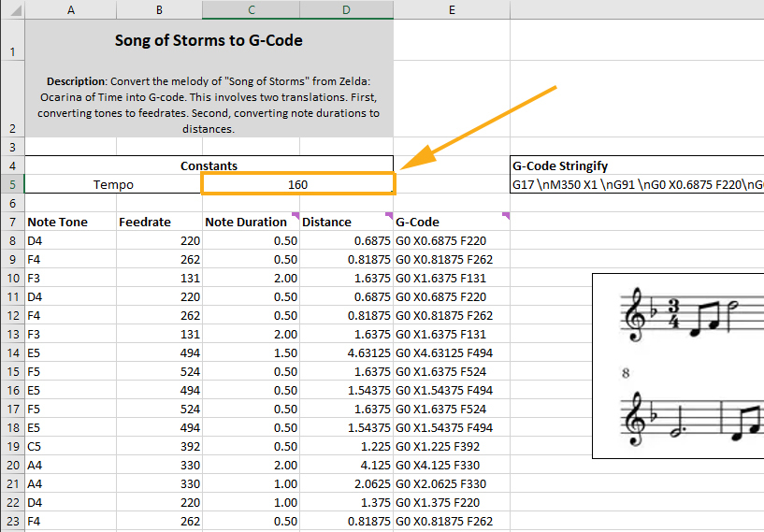Click the "G-Code" column heading cell
The width and height of the screenshot is (764, 532).
tap(452, 222)
